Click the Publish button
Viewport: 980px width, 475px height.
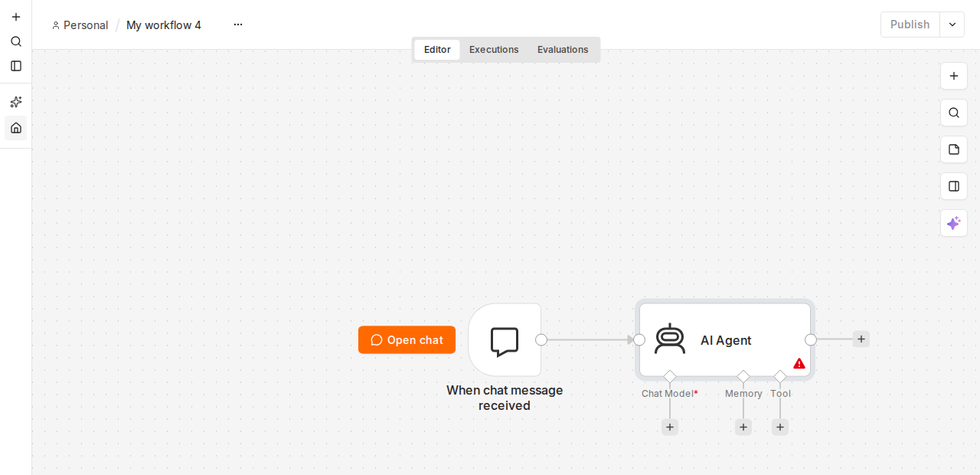[910, 25]
